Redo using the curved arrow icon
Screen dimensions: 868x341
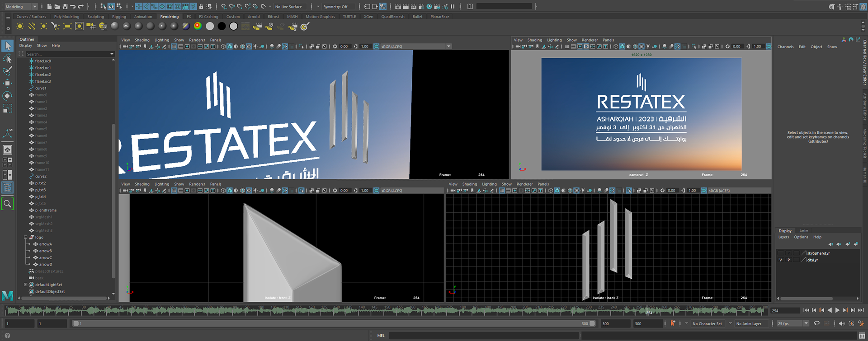pyautogui.click(x=81, y=6)
